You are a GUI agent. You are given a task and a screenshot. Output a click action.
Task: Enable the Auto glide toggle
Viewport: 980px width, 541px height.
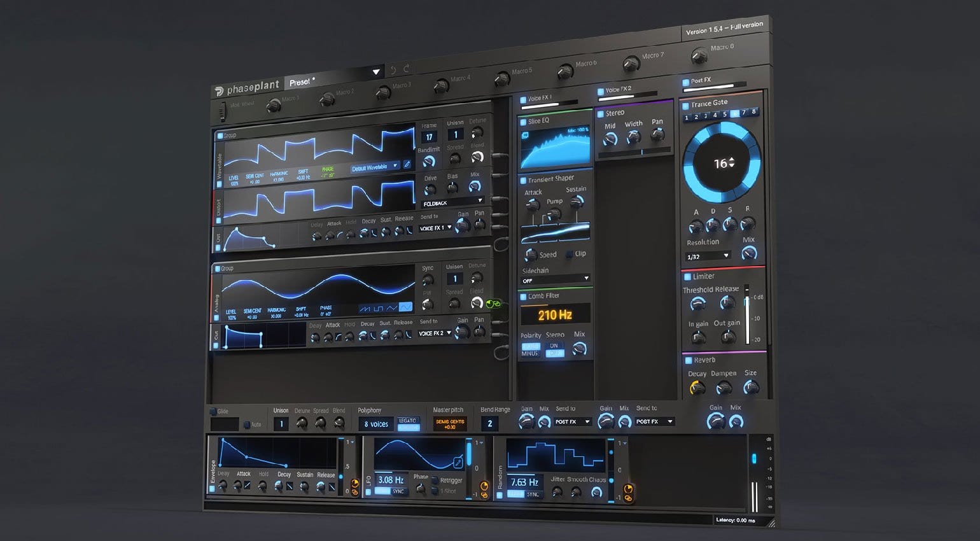coord(248,424)
